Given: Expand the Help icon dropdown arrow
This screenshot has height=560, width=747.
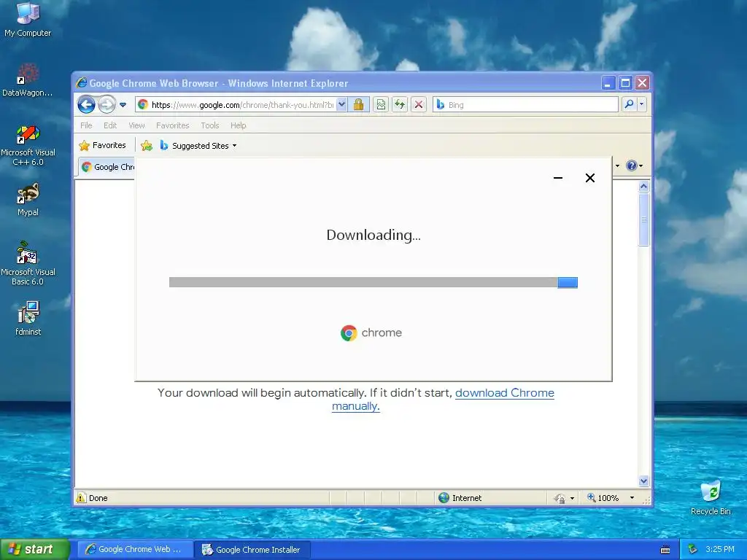Looking at the screenshot, I should coord(640,166).
